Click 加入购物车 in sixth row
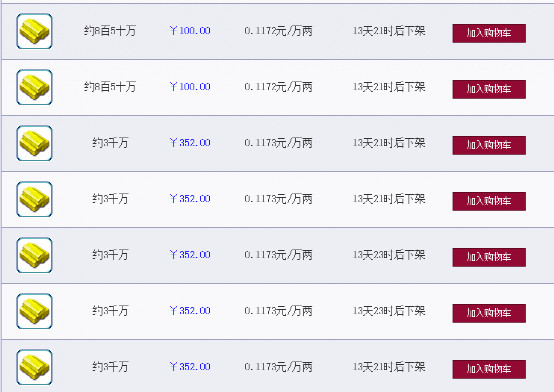 tap(489, 313)
